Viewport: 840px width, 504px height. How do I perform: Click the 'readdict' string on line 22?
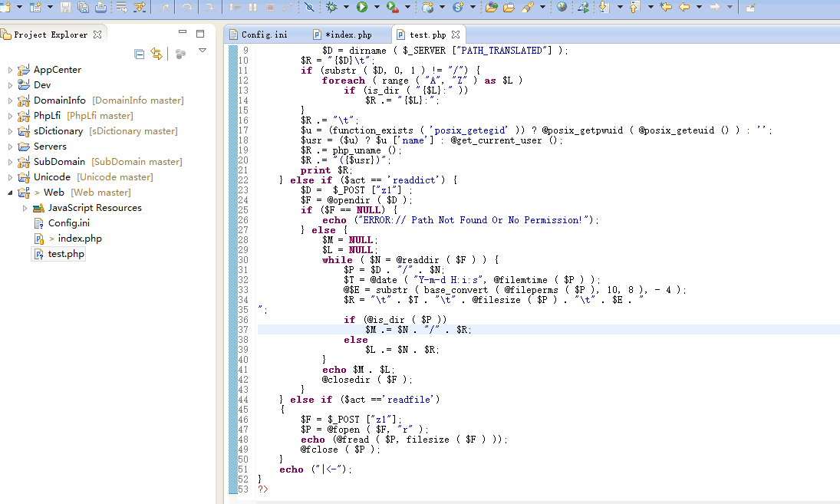pos(416,180)
